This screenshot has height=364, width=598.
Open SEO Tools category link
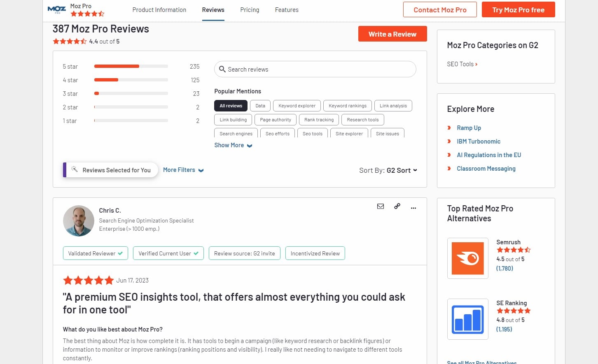coord(462,64)
